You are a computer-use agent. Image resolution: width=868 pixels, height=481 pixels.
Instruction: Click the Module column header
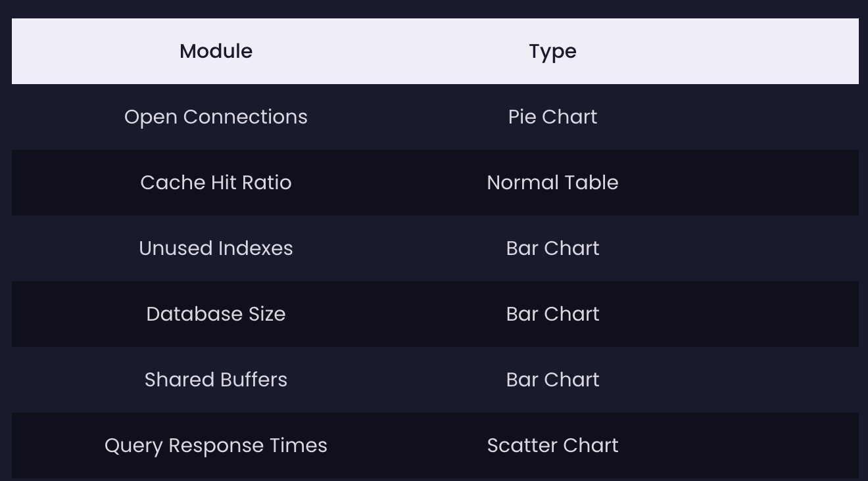(x=216, y=51)
